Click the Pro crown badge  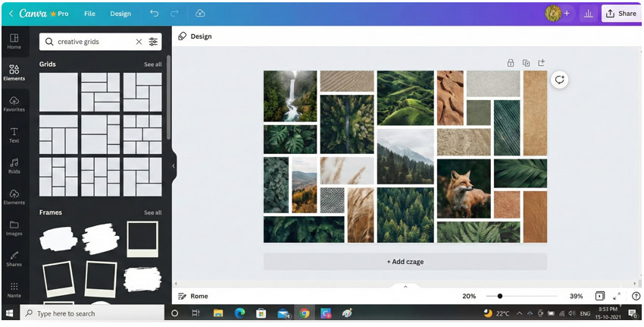point(59,14)
